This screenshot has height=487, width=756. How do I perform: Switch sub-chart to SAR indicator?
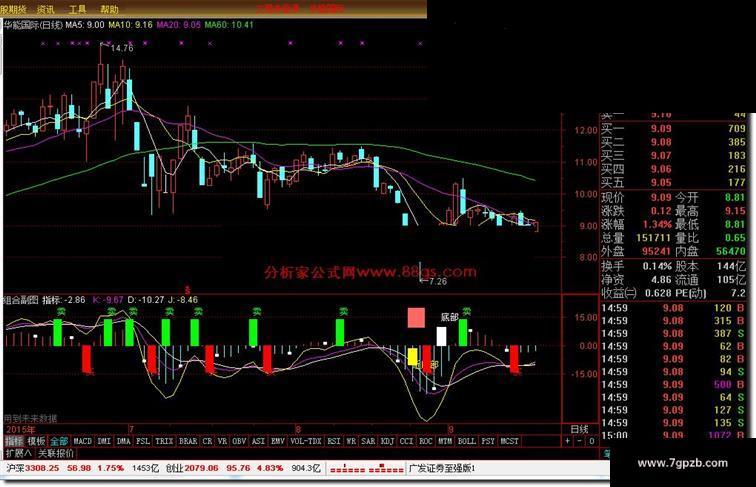(x=368, y=441)
